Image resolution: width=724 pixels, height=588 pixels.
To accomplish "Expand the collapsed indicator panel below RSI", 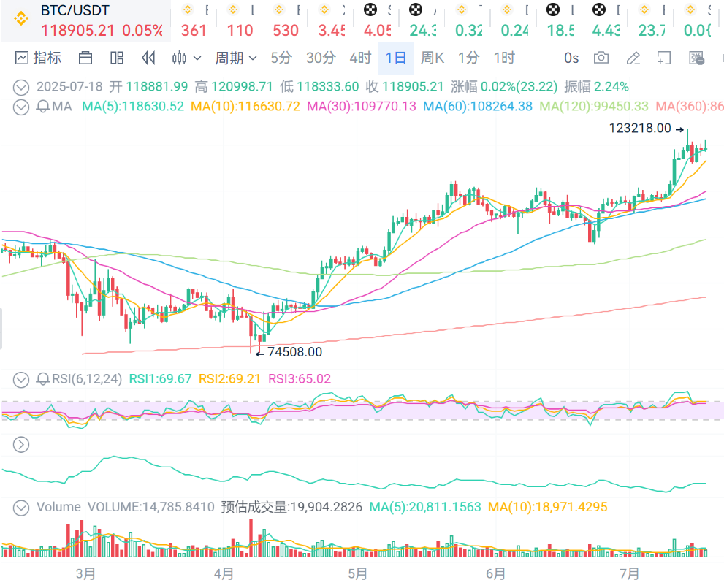I will tap(21, 444).
